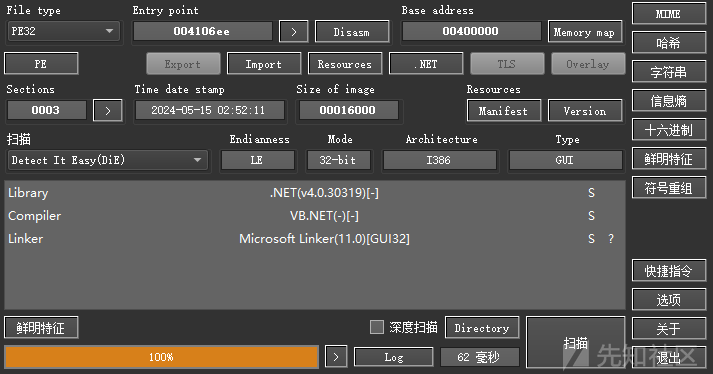Open the Memory map
This screenshot has height=374, width=713.
(585, 32)
